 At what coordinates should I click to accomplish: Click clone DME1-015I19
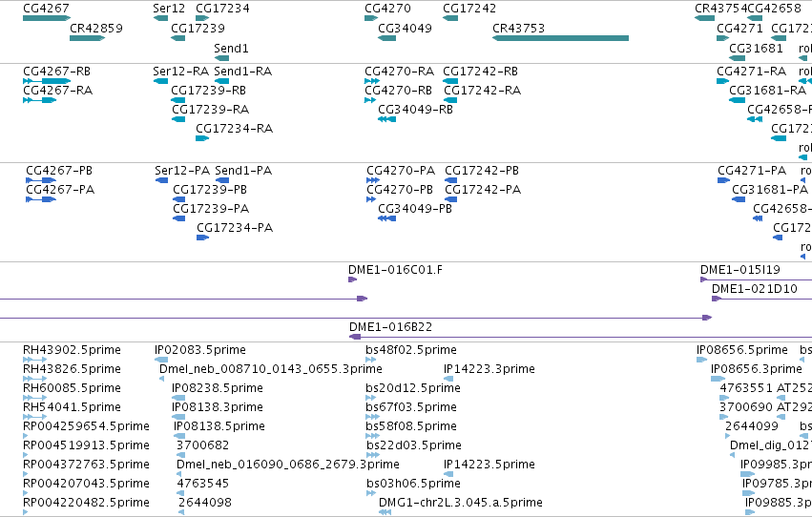pyautogui.click(x=756, y=279)
